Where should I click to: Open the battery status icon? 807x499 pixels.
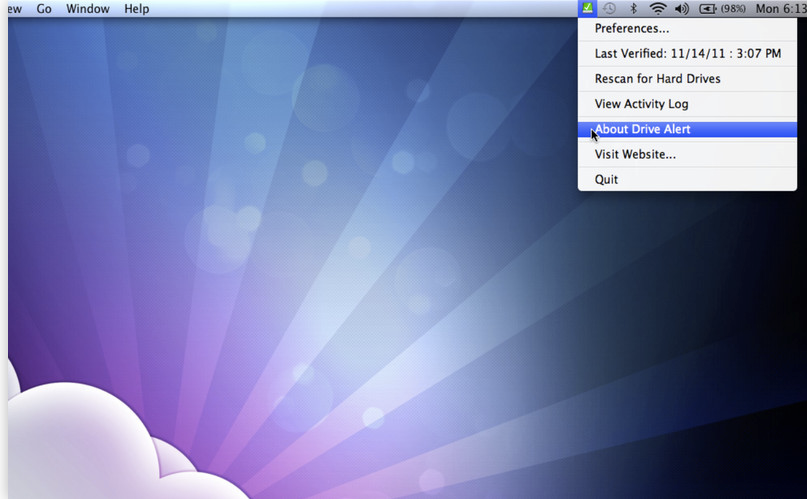coord(708,9)
